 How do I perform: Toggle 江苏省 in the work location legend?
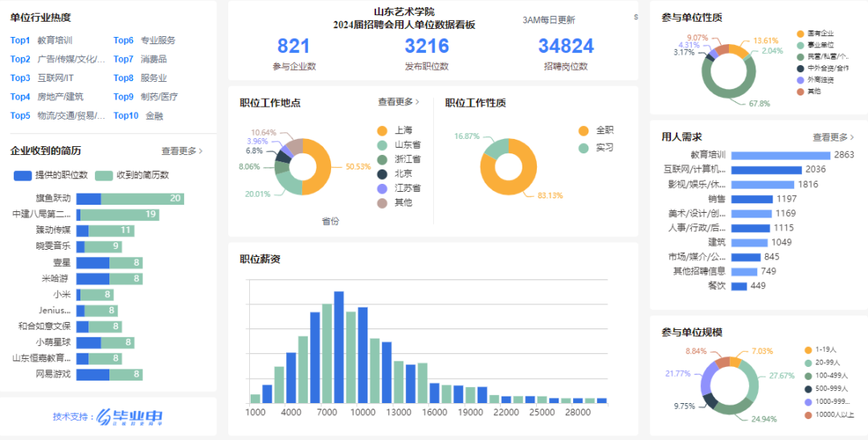tap(399, 189)
